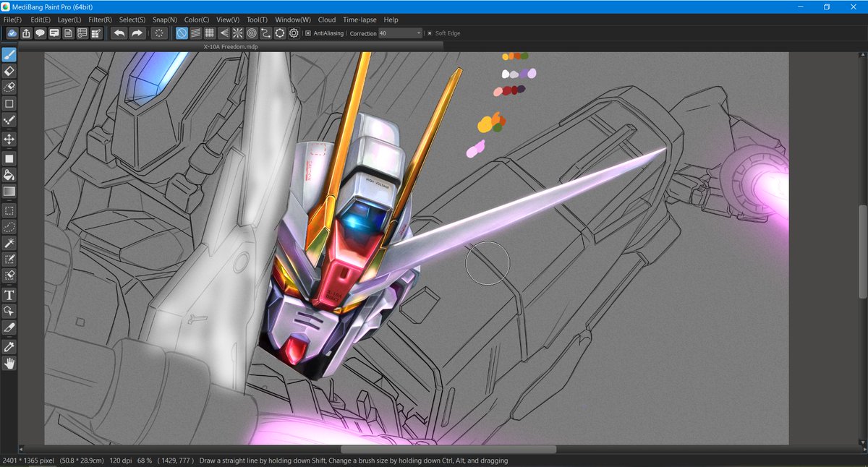Image resolution: width=868 pixels, height=467 pixels.
Task: Click the loading spinner toolbar icon
Action: click(159, 33)
